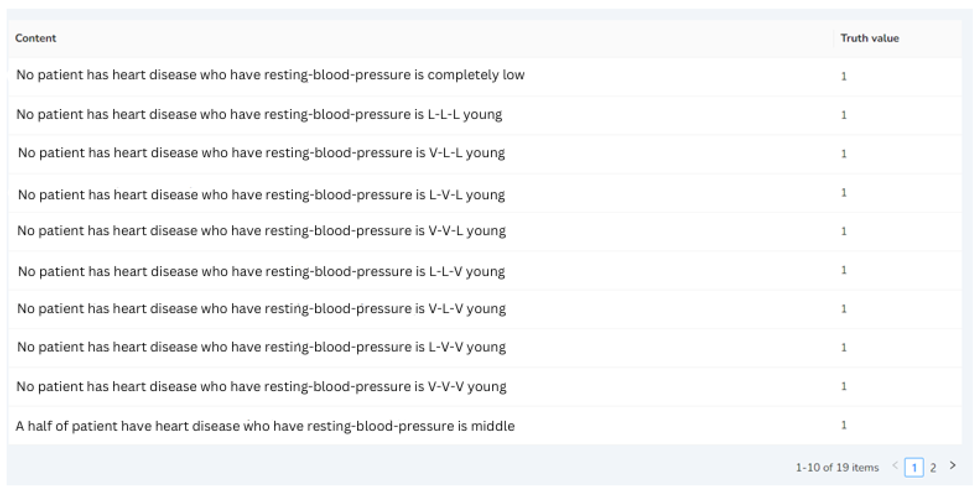Go to next page arrow

pos(953,466)
